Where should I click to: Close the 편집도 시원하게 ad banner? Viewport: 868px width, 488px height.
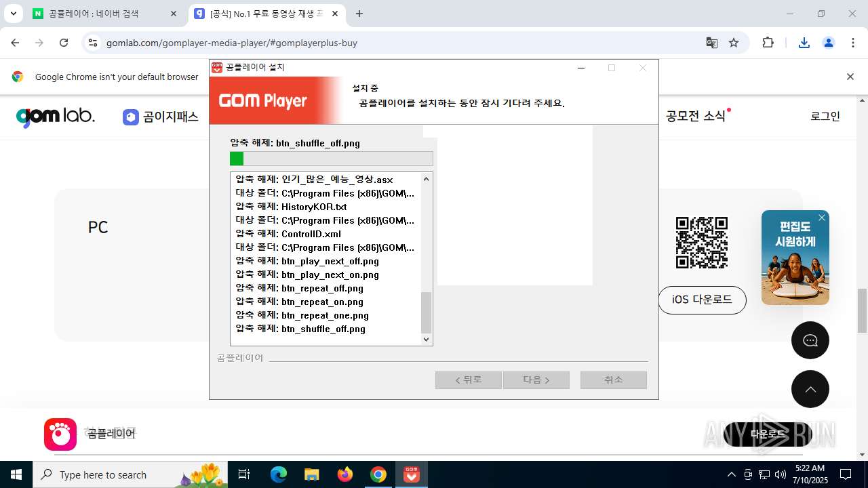[x=822, y=218]
